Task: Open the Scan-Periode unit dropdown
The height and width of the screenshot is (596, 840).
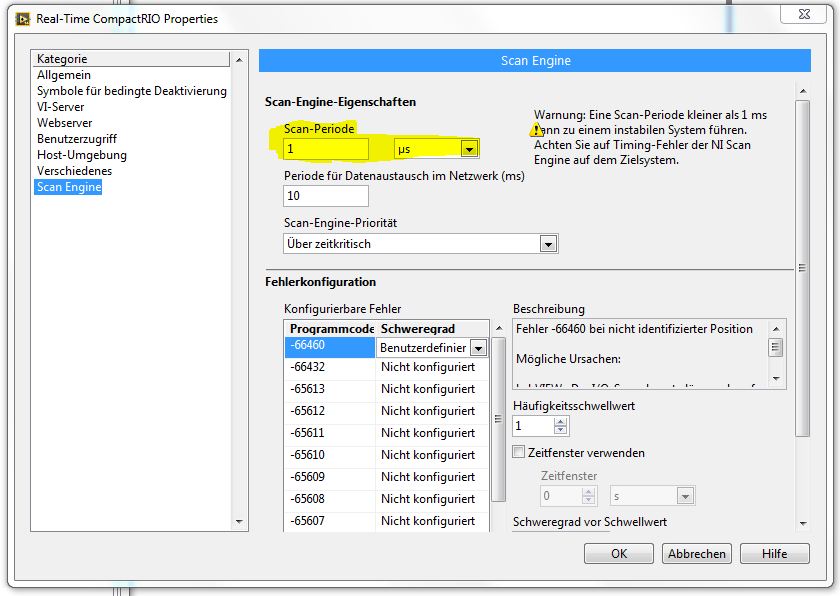Action: point(468,149)
